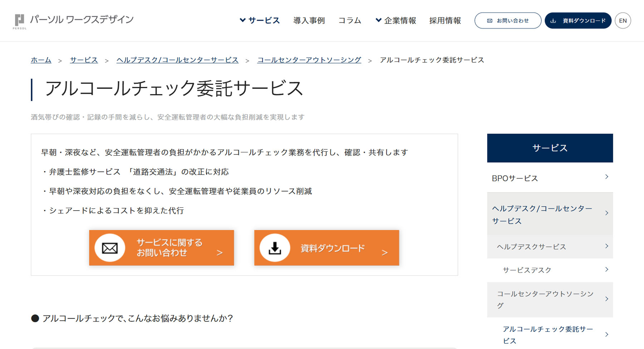Open ヘルプデスクサービス in the sidebar
Screen dimensions: 644x349
coord(550,246)
